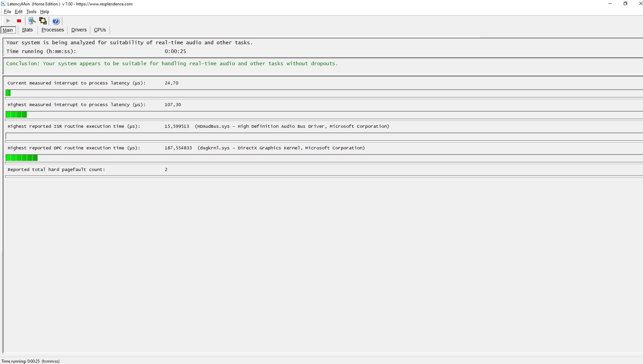Minimize the LatencyMon window
This screenshot has height=364, width=643.
(610, 4)
